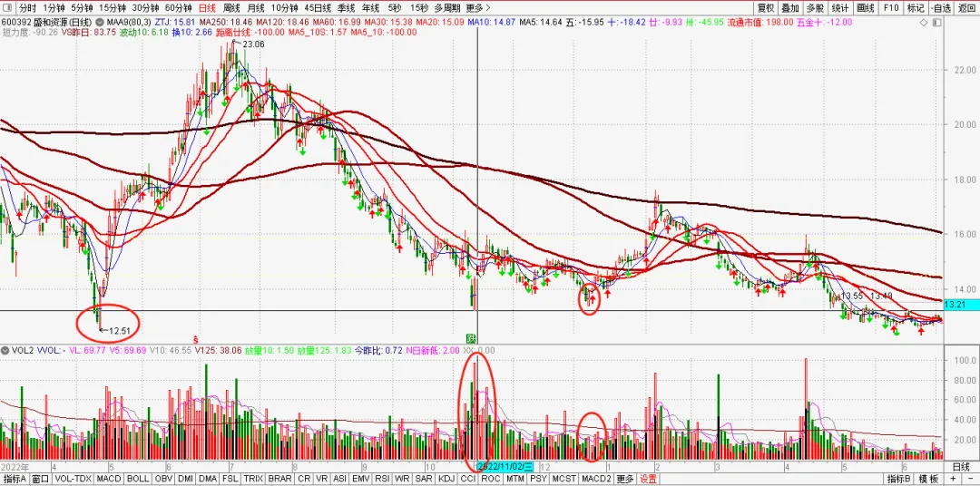This screenshot has height=486, width=980.
Task: Click the 叠加 overlay button
Action: pos(790,8)
